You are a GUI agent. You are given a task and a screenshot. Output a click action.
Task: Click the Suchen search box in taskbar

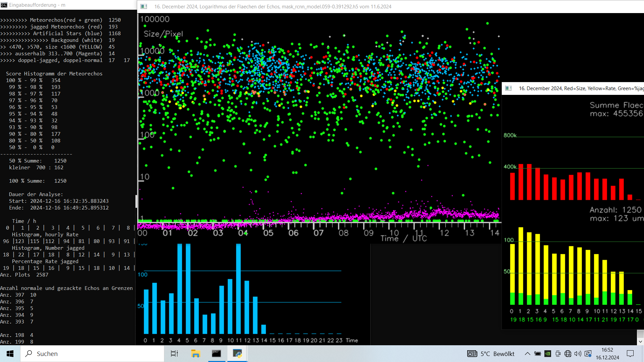[92, 354]
